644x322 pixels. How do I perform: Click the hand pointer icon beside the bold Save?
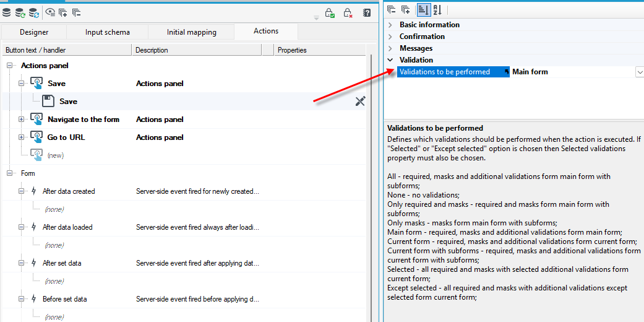click(x=36, y=84)
